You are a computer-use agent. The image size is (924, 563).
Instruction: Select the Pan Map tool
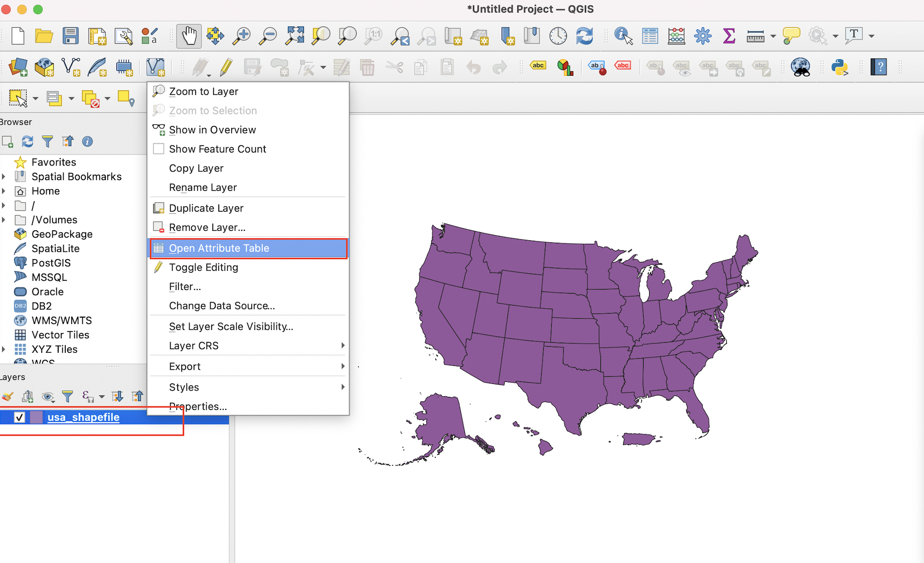click(x=189, y=36)
